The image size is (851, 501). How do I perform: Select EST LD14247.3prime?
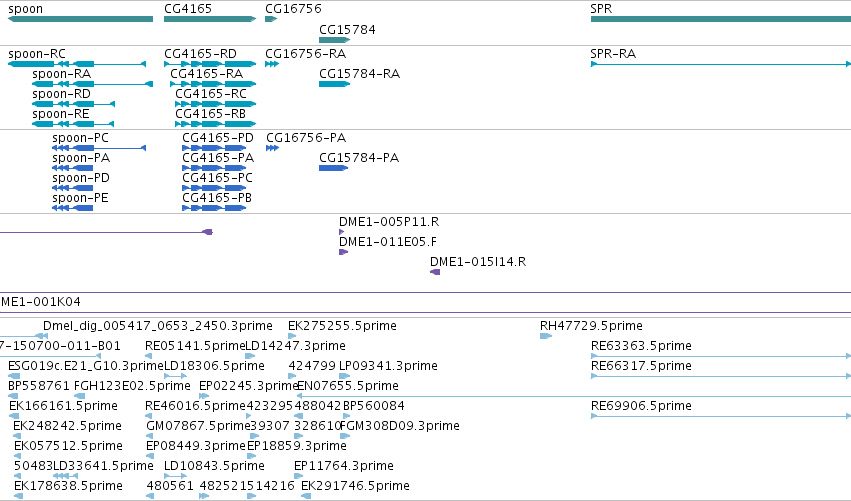click(296, 346)
